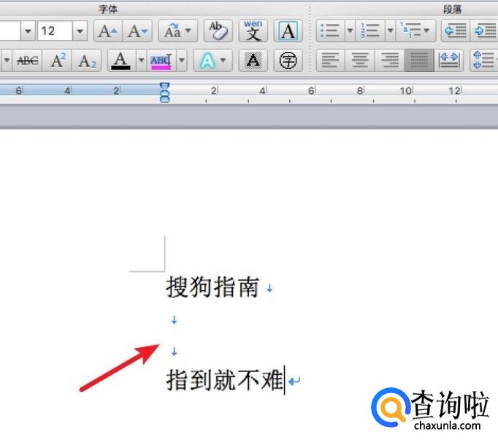Click the Increase Indent button
The image size is (498, 448).
click(x=485, y=31)
